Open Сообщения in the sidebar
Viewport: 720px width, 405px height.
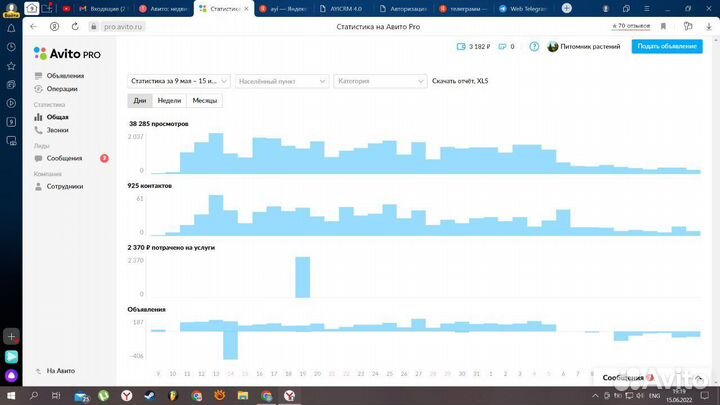(64, 158)
